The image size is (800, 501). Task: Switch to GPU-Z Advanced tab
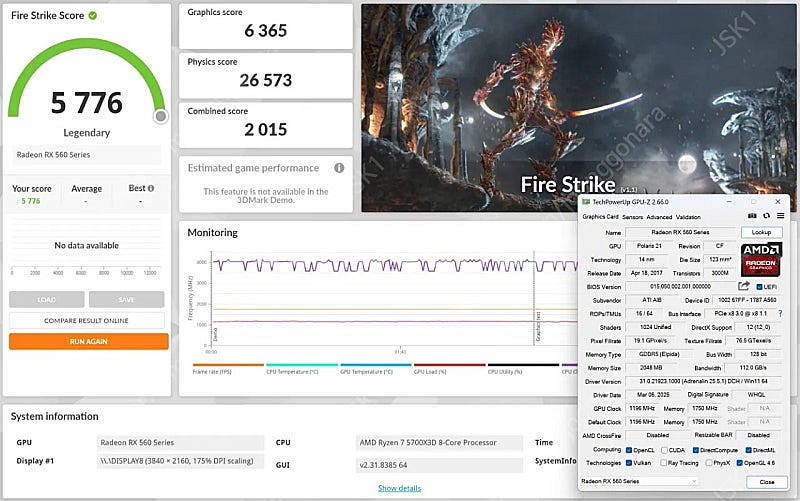point(659,217)
